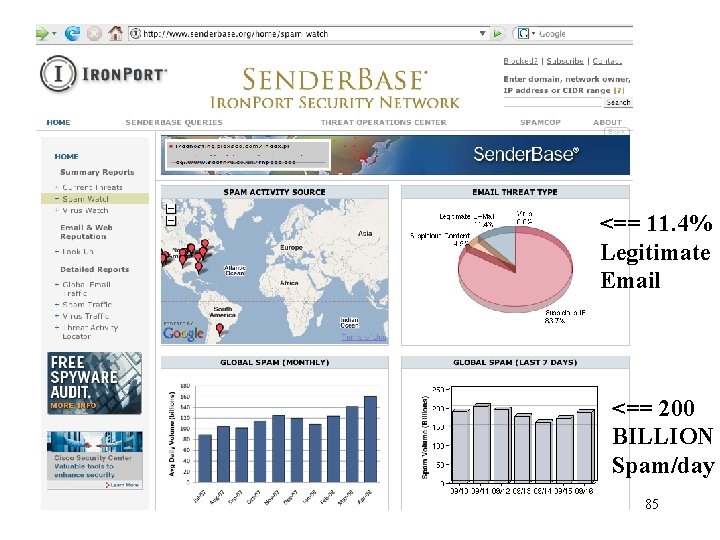Open the Subscribe link
The height and width of the screenshot is (540, 720).
[565, 61]
